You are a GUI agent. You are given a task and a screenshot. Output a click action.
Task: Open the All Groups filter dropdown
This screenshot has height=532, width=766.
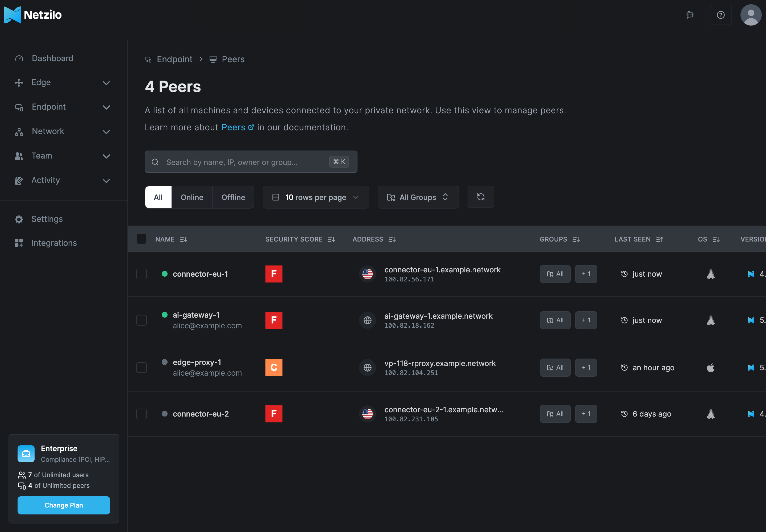coord(418,197)
